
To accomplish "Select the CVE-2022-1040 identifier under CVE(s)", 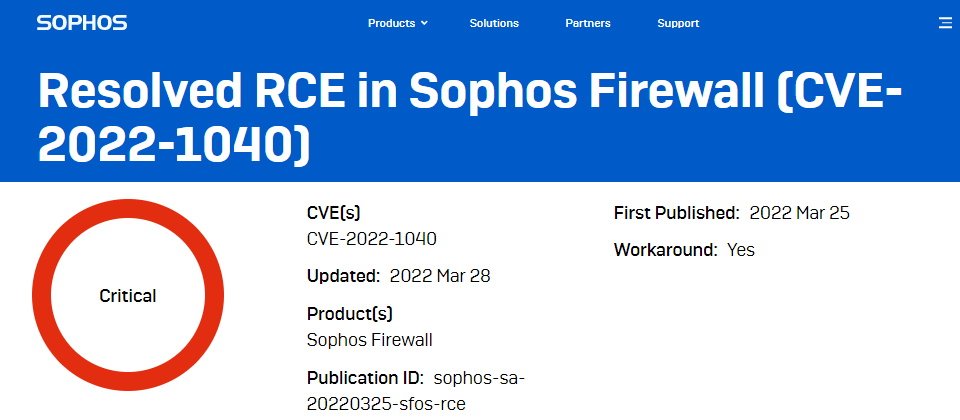I will click(372, 238).
